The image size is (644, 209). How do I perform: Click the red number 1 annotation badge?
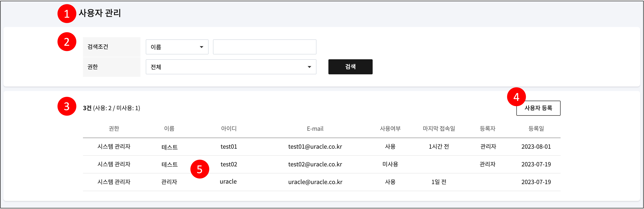pyautogui.click(x=67, y=13)
